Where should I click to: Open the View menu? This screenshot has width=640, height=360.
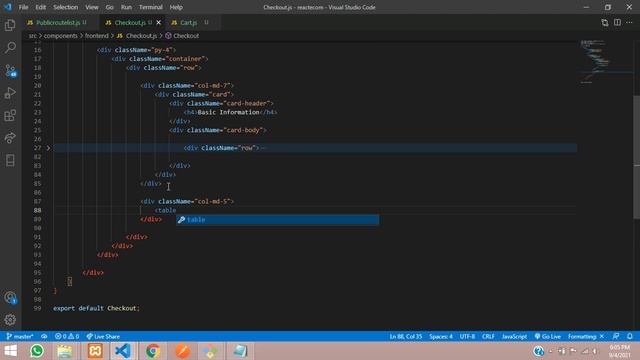pos(91,7)
